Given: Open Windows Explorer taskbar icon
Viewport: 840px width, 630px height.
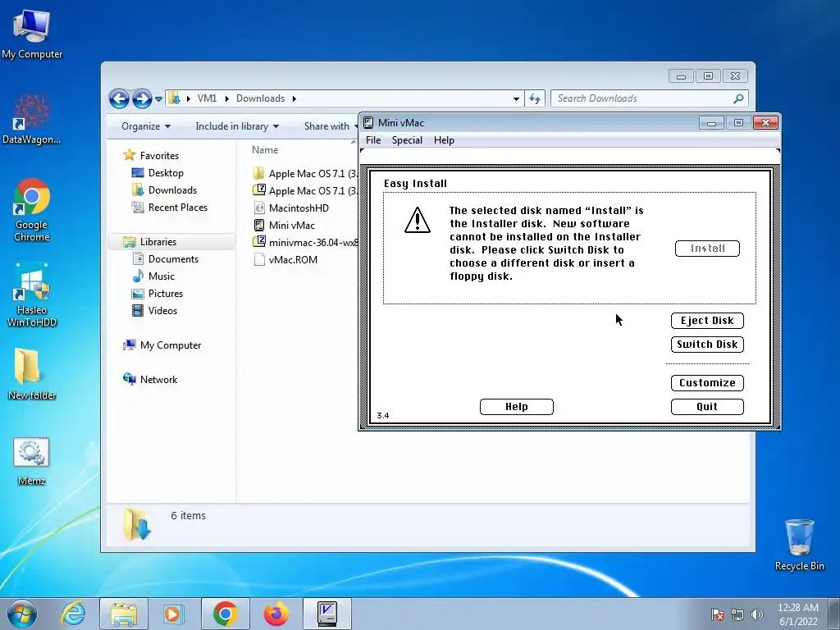Looking at the screenshot, I should [x=124, y=614].
